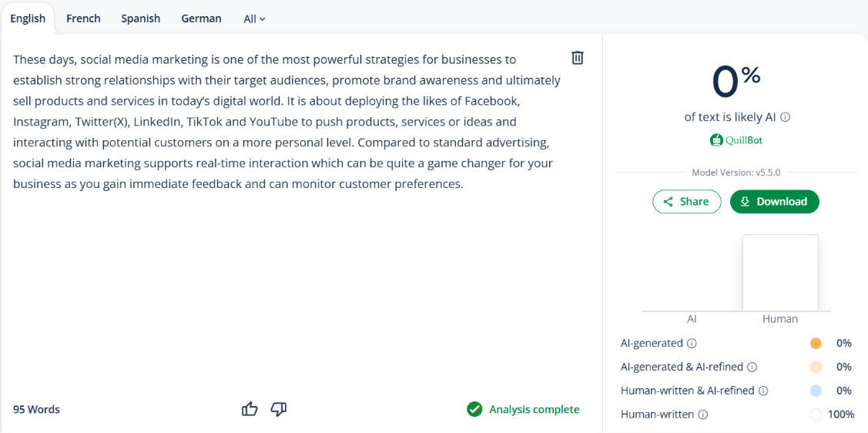Screen dimensions: 868x433
Task: Open info icon next to Human-written
Action: [x=703, y=415]
